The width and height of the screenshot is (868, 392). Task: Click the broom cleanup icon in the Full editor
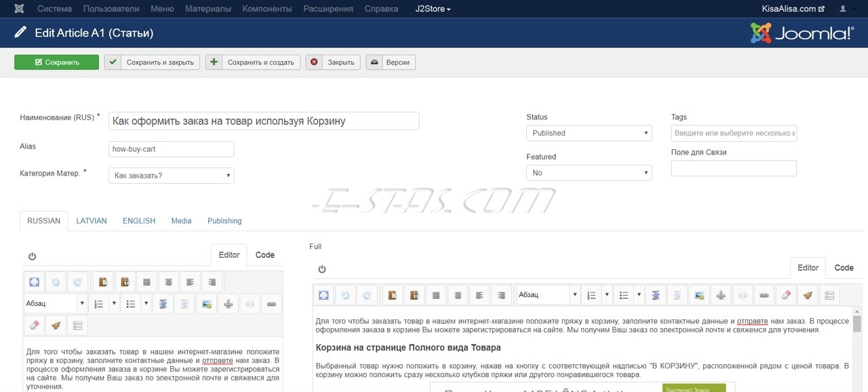[x=807, y=295]
